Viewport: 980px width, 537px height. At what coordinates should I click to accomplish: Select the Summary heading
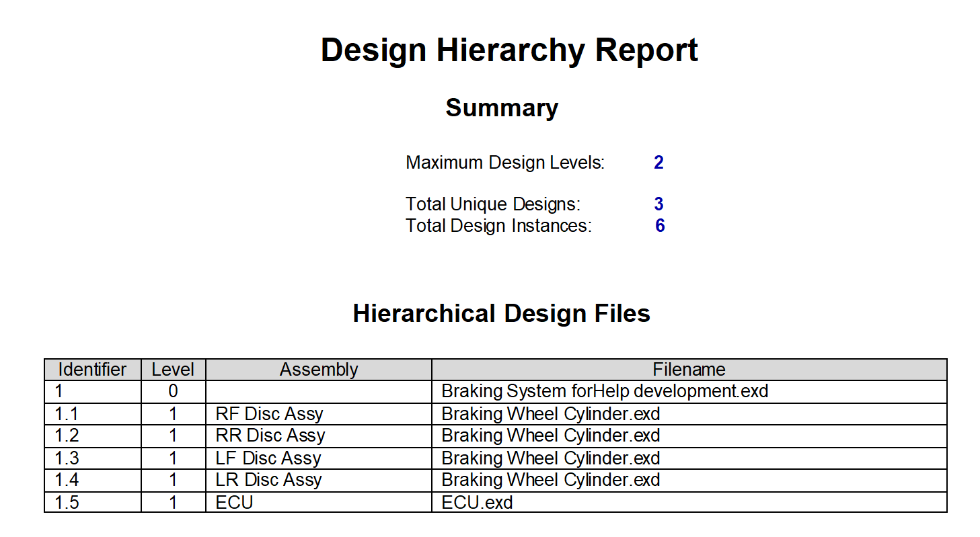pos(502,108)
